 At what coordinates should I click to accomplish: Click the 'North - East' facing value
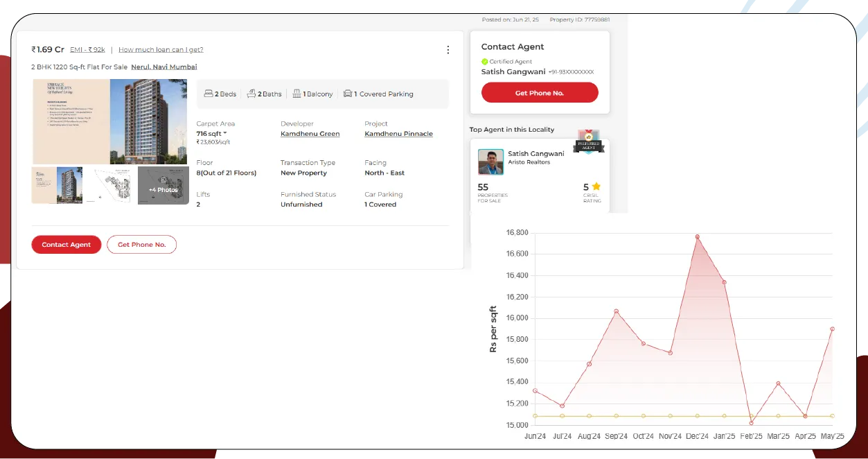(384, 173)
